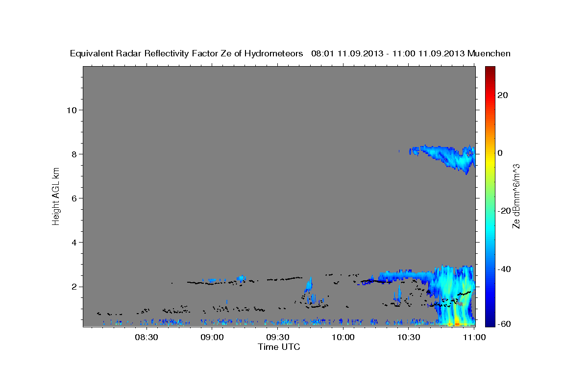Click the '08:30' time tick label
Image resolution: width=588 pixels, height=392 pixels.
(146, 337)
